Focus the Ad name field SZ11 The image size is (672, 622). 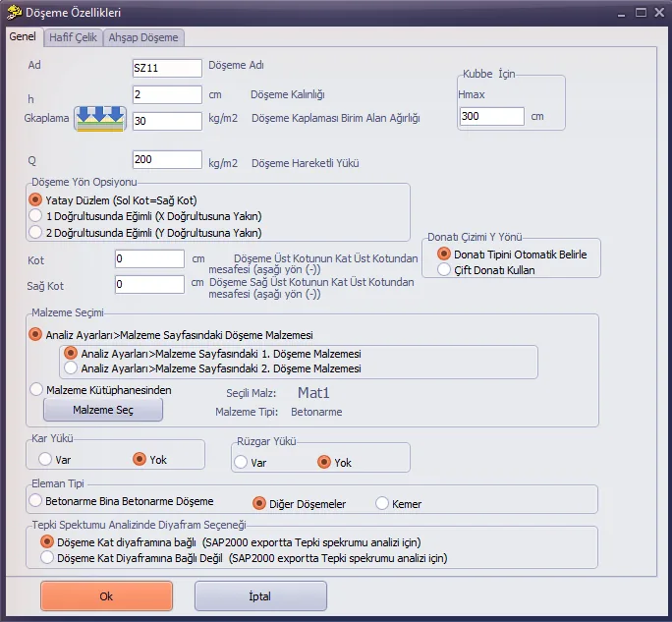(167, 68)
